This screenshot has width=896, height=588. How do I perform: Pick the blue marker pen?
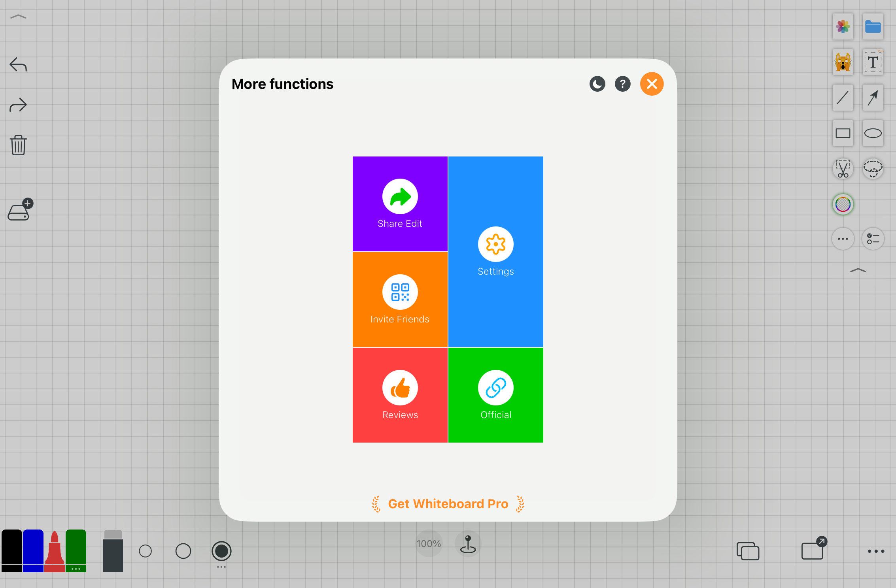pos(33,551)
